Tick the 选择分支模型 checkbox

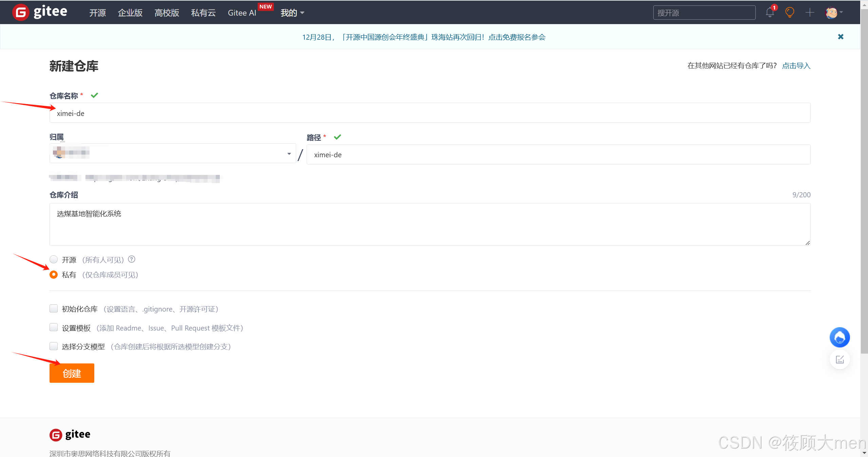(54, 346)
